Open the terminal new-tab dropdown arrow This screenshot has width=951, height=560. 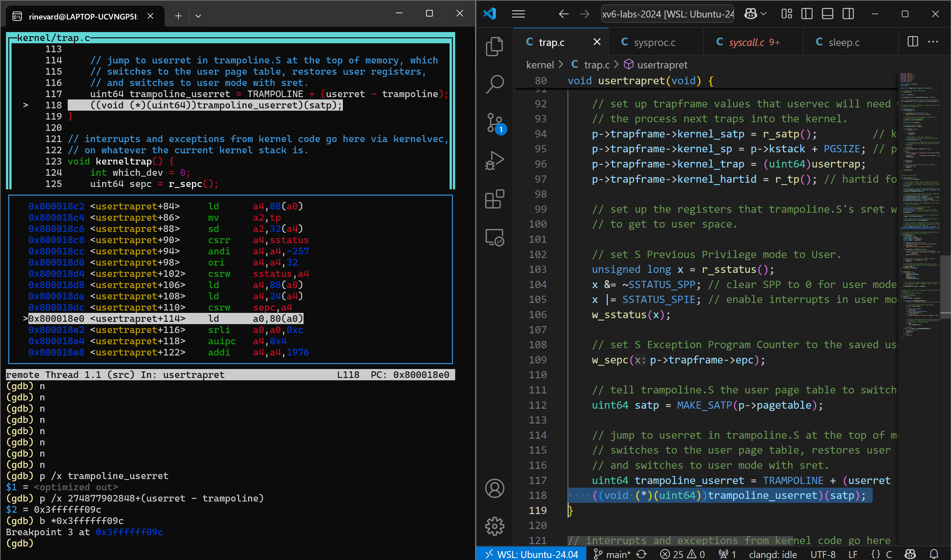pos(198,16)
